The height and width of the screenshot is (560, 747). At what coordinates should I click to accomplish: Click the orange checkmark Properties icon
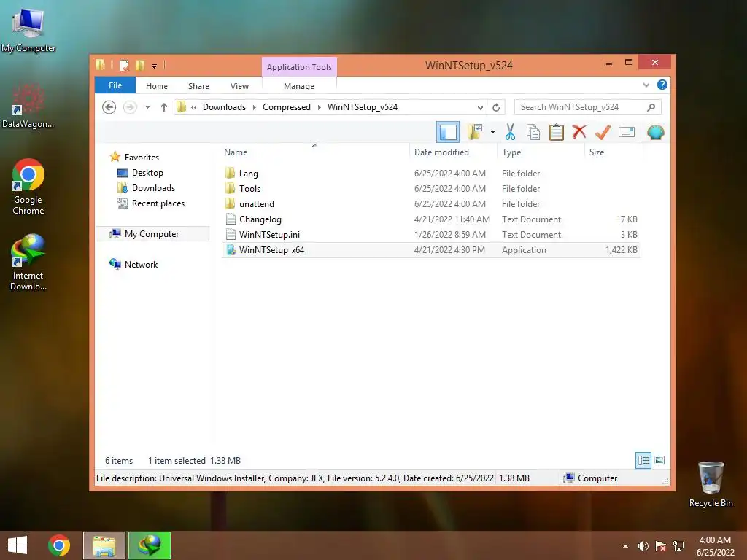click(x=603, y=132)
